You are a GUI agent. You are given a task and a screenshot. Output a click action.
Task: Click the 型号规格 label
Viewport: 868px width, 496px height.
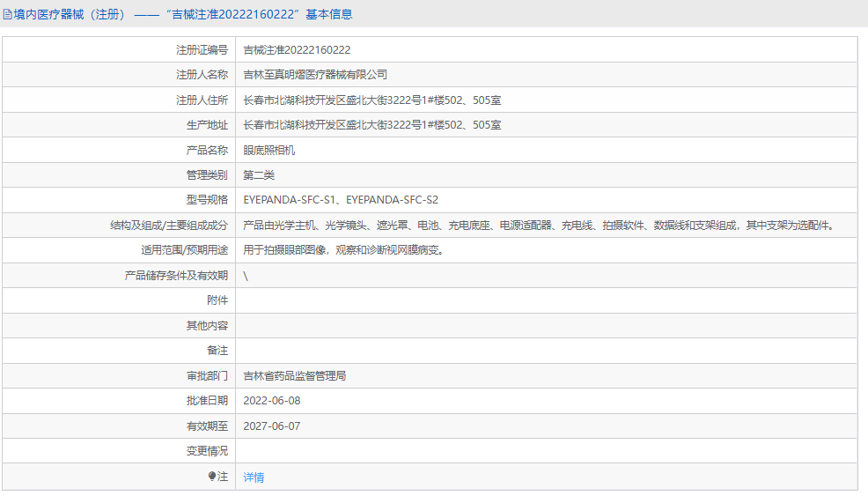coord(207,200)
